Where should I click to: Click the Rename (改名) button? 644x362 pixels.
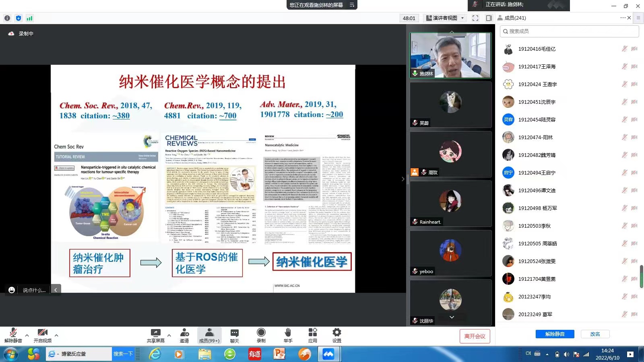pos(595,334)
